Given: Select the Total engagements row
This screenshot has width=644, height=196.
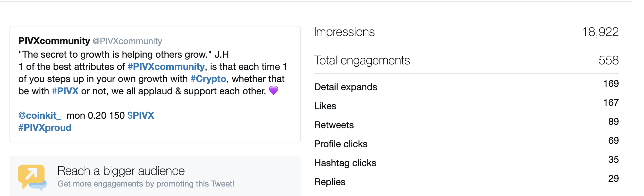Looking at the screenshot, I should tap(466, 60).
